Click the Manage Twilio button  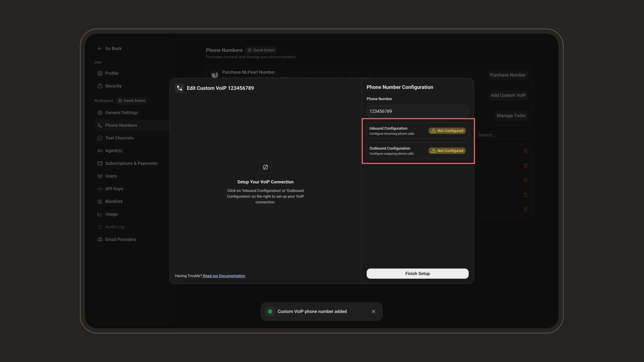point(511,116)
